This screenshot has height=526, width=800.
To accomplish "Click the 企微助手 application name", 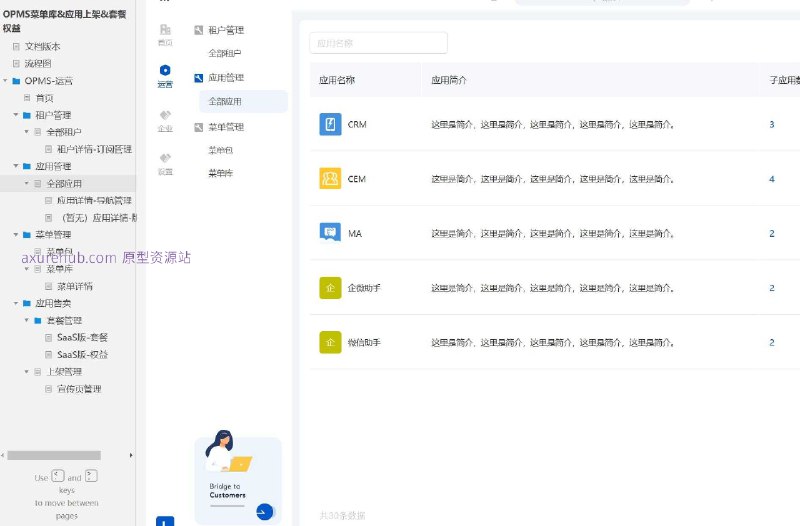I will 364,288.
